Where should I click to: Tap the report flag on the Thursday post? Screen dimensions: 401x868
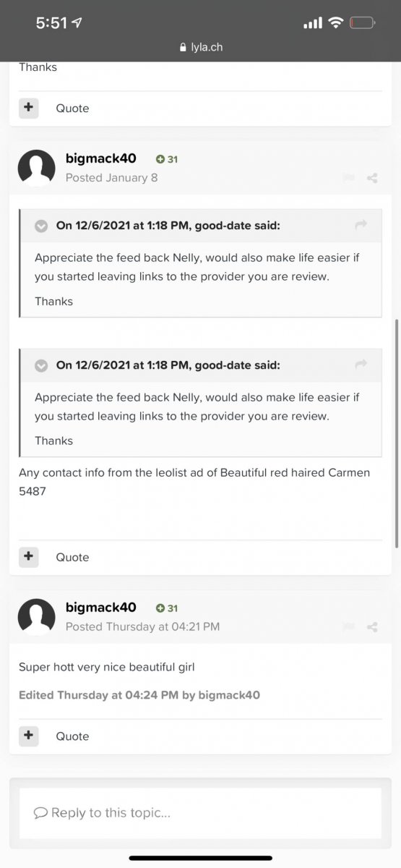point(349,627)
